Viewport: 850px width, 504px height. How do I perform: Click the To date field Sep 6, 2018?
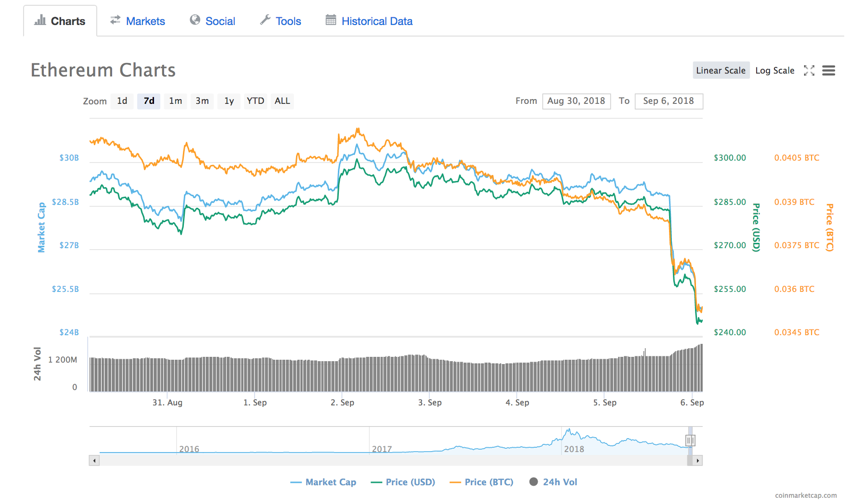tap(669, 101)
